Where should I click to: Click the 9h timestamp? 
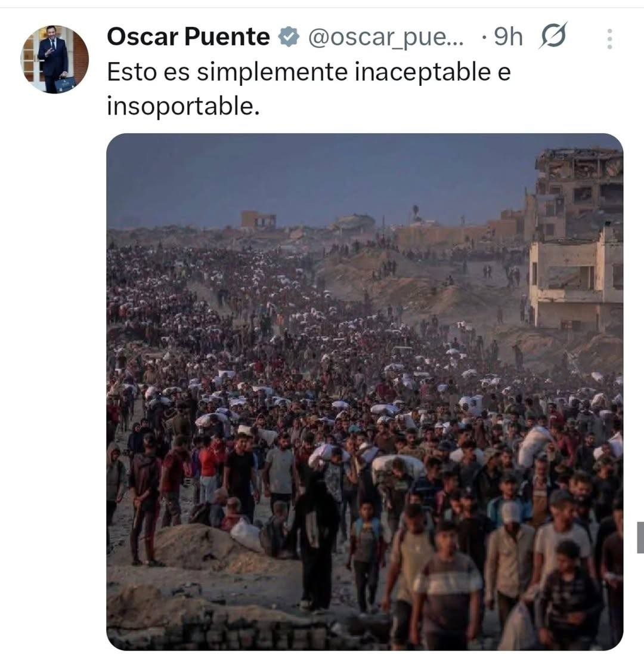point(508,38)
